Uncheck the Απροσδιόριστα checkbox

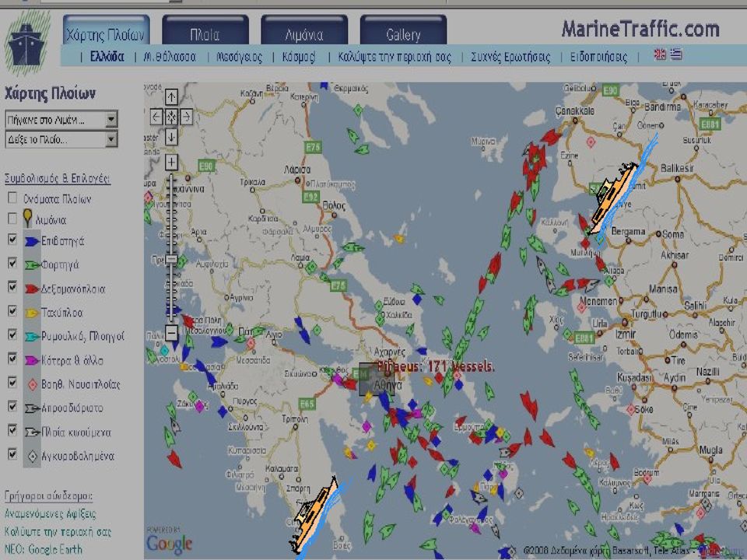pos(12,406)
